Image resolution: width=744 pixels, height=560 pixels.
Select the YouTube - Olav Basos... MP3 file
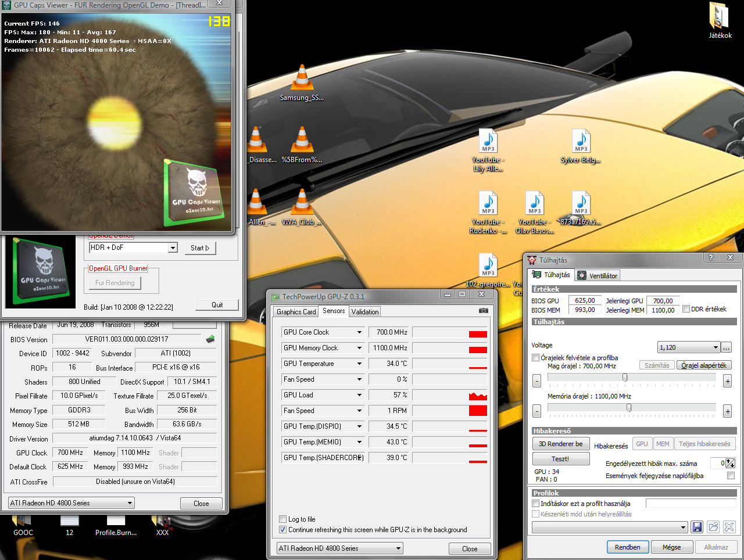(x=534, y=212)
